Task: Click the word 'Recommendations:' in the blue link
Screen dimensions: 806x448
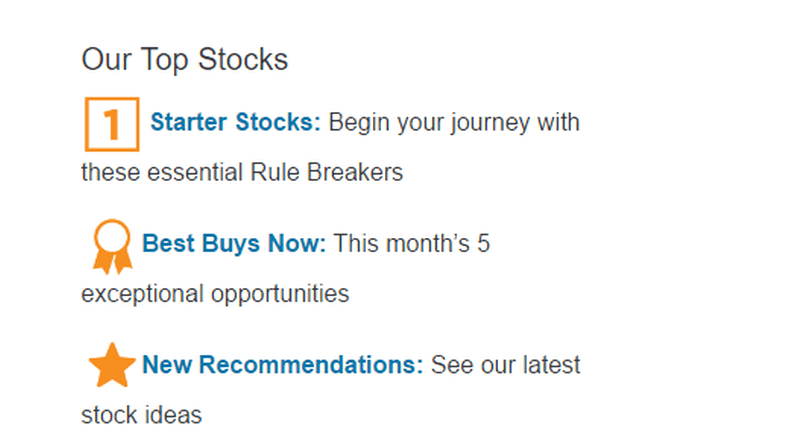Action: pyautogui.click(x=311, y=365)
